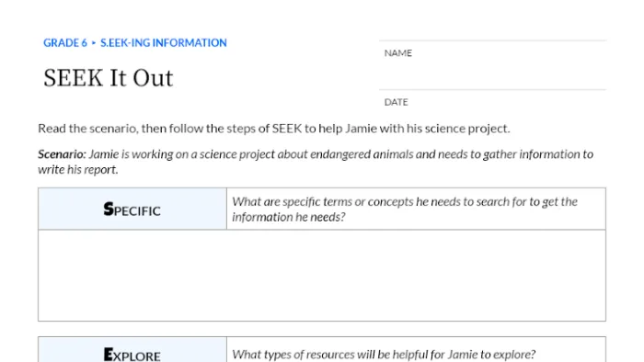Click the EXPLORE header cell
Screen dimensions: 644x362
pos(132,350)
